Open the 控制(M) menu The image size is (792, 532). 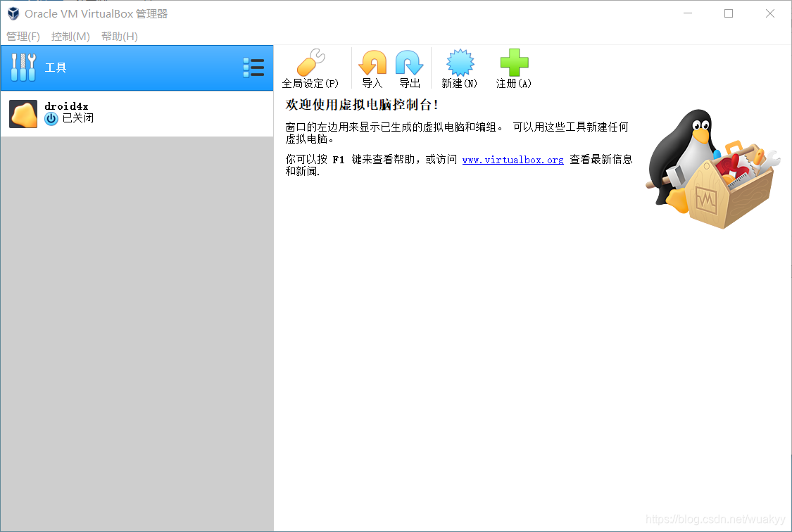point(70,37)
